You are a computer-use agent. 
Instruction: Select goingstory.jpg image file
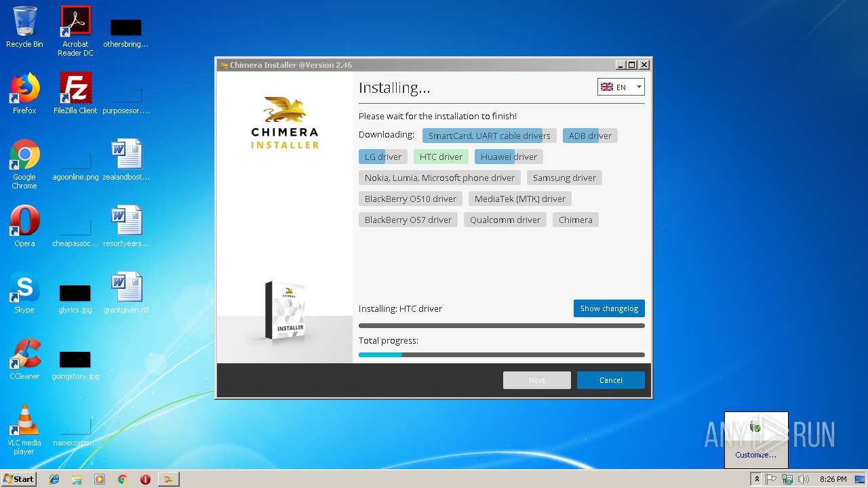coord(75,365)
